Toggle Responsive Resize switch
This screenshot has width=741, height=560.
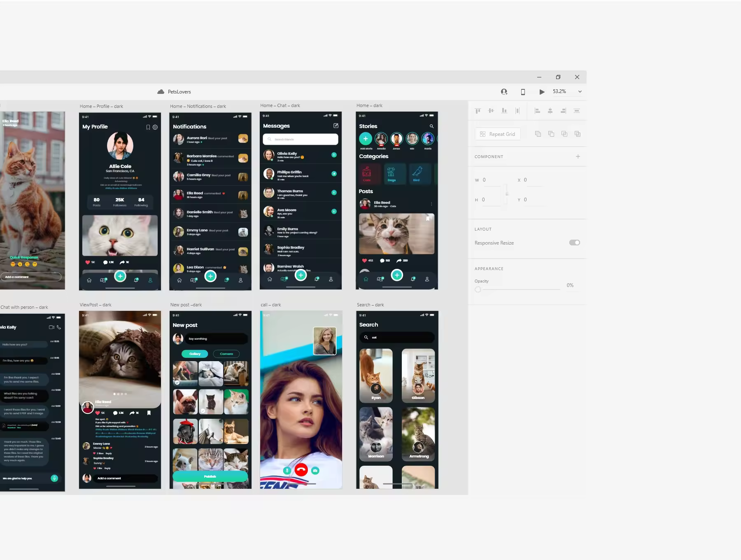click(575, 243)
